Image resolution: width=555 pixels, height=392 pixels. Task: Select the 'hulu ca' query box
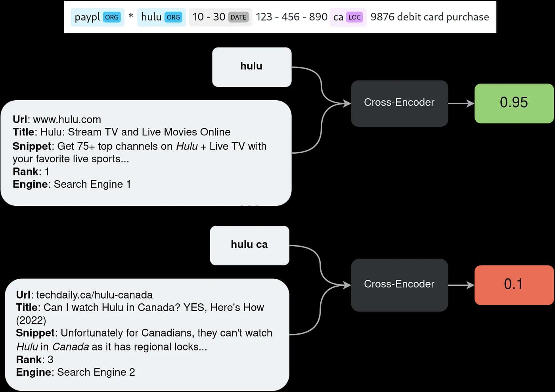[x=249, y=245]
